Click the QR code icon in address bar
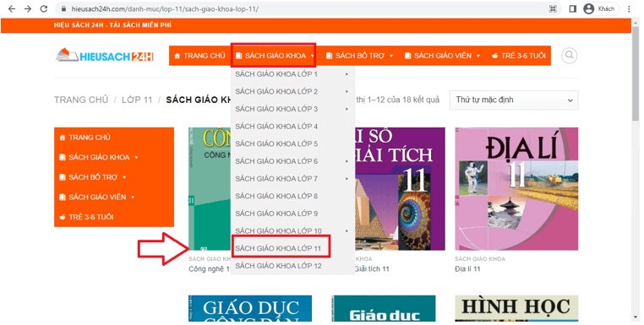 553,8
